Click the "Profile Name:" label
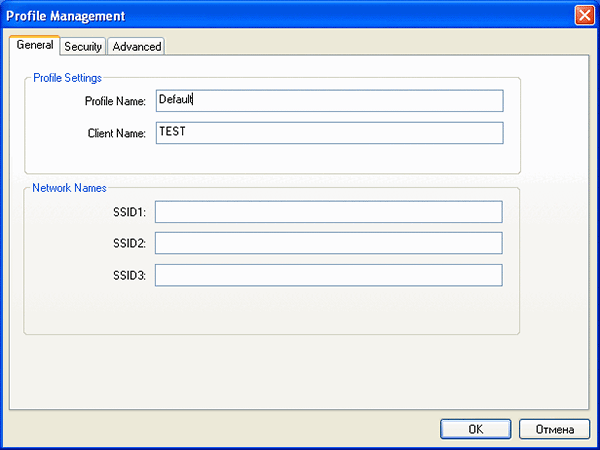This screenshot has width=600, height=450. [116, 101]
